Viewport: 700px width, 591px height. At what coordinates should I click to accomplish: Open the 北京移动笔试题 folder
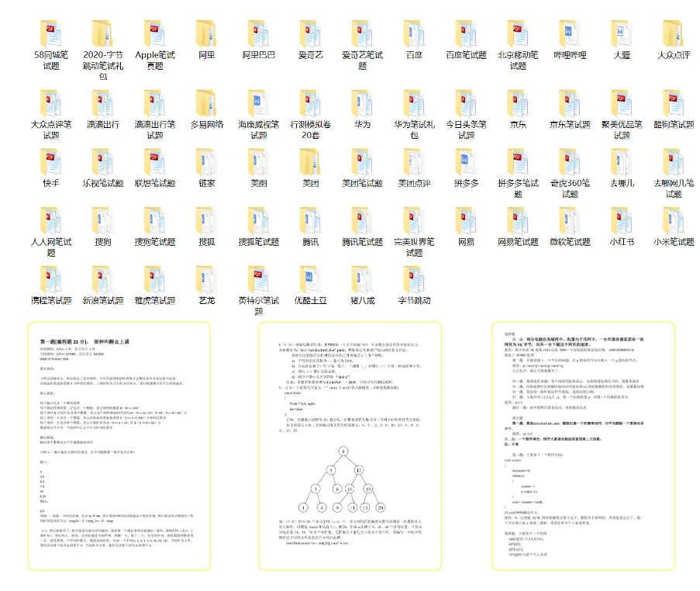click(518, 33)
